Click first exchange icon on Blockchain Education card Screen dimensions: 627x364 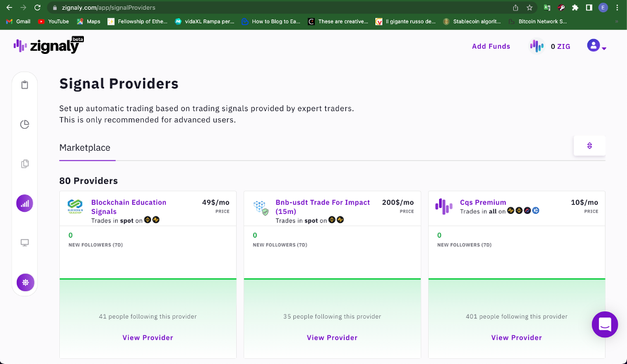tap(148, 220)
